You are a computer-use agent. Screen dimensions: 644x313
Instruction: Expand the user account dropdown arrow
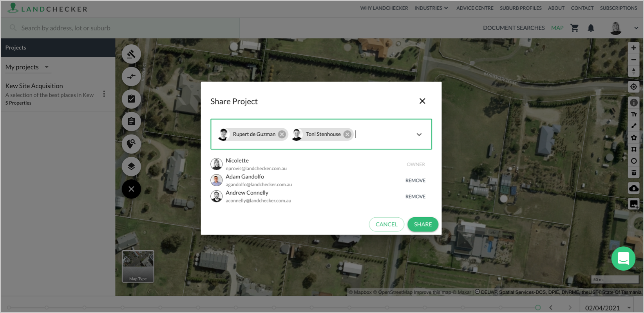[x=636, y=28]
